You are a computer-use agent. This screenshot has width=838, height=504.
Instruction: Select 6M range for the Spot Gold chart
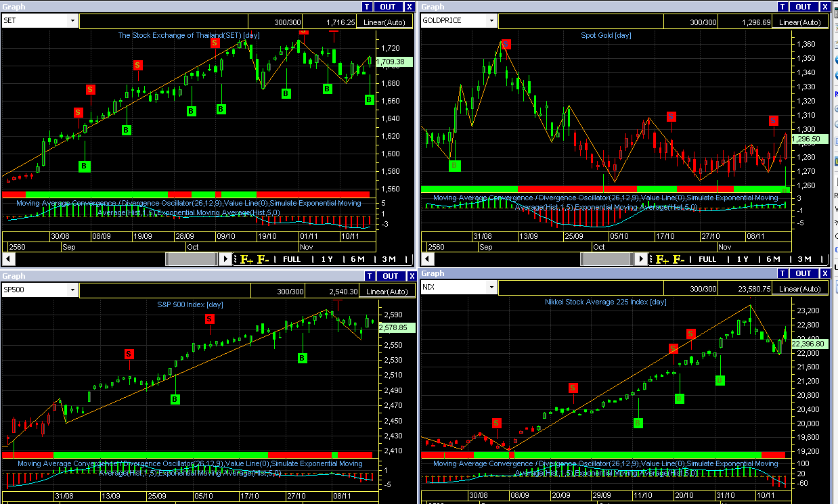click(x=773, y=259)
